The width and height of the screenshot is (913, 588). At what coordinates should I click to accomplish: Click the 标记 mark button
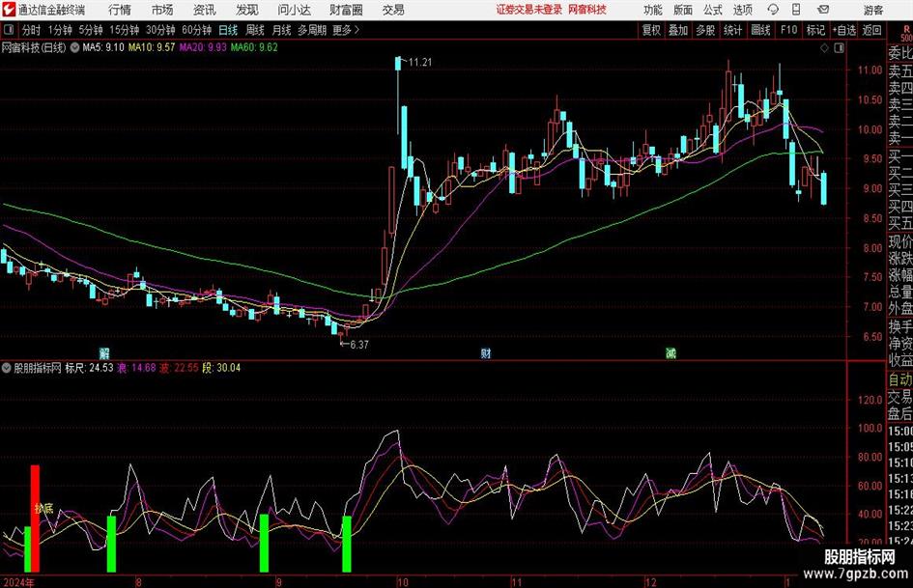click(x=815, y=30)
